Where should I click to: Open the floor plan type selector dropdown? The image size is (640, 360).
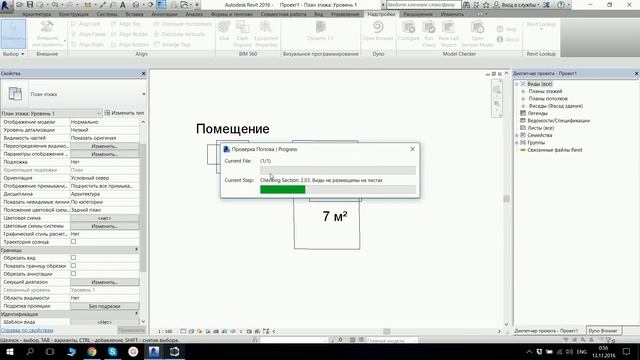pos(144,94)
